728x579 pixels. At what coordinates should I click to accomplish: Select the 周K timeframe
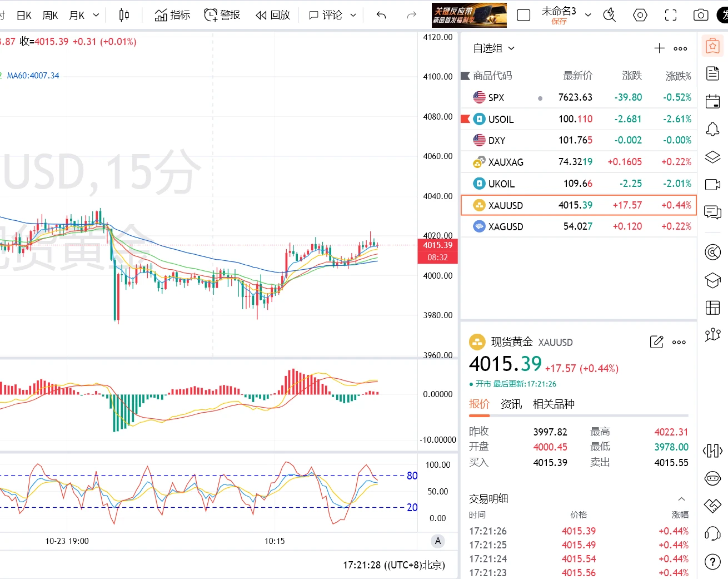[50, 15]
